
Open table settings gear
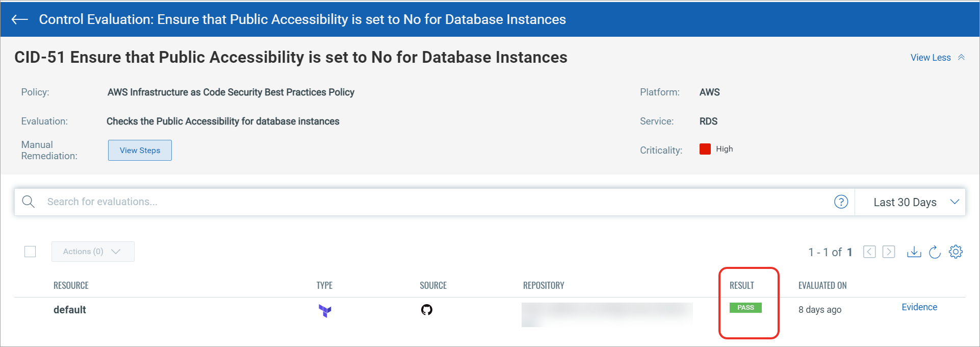tap(956, 252)
